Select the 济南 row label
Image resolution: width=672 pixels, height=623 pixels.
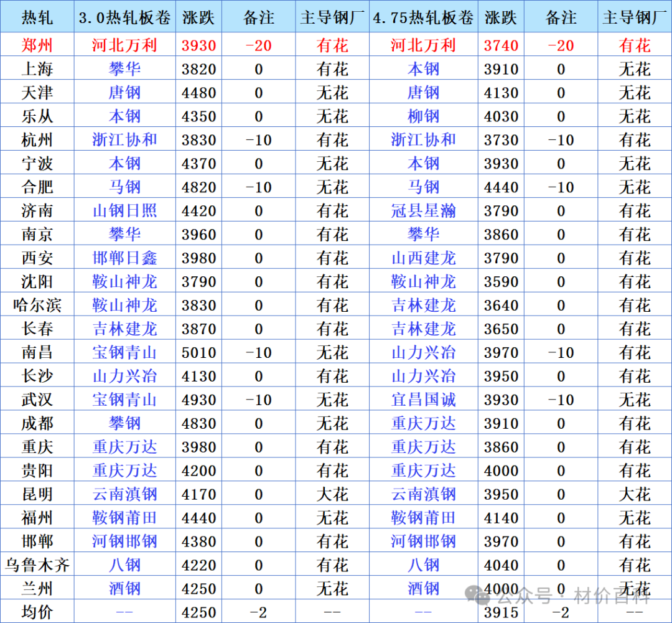[x=37, y=210]
